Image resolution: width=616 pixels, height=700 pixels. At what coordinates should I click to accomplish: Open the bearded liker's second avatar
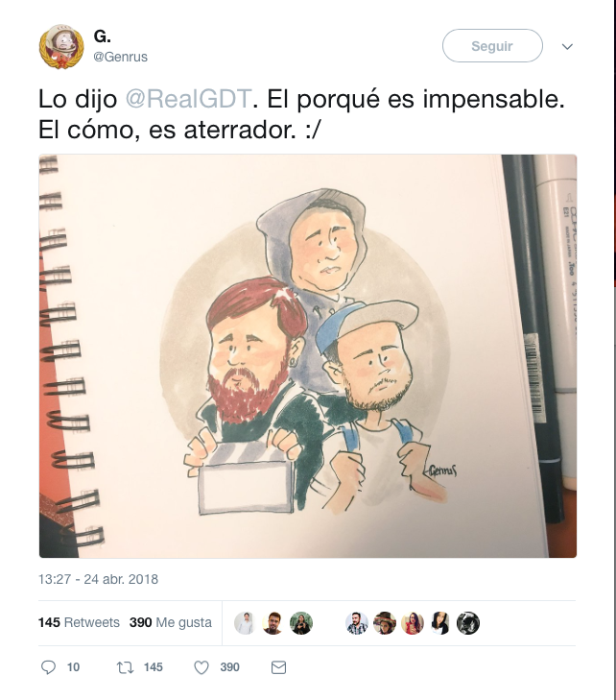click(x=273, y=623)
